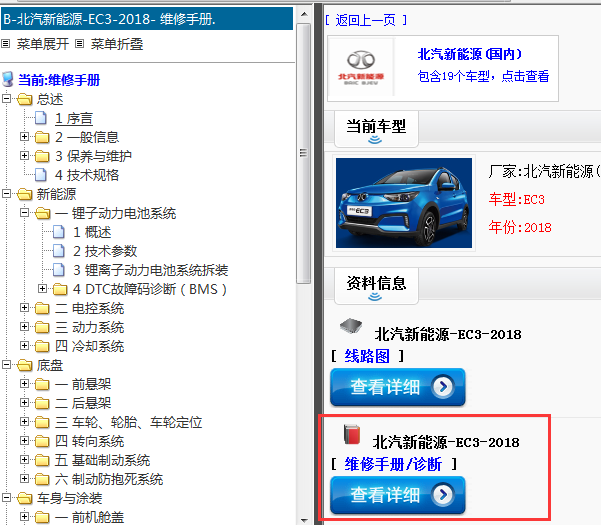The height and width of the screenshot is (525, 601).
Task: Click the tree scrollbar down arrow
Action: (304, 520)
